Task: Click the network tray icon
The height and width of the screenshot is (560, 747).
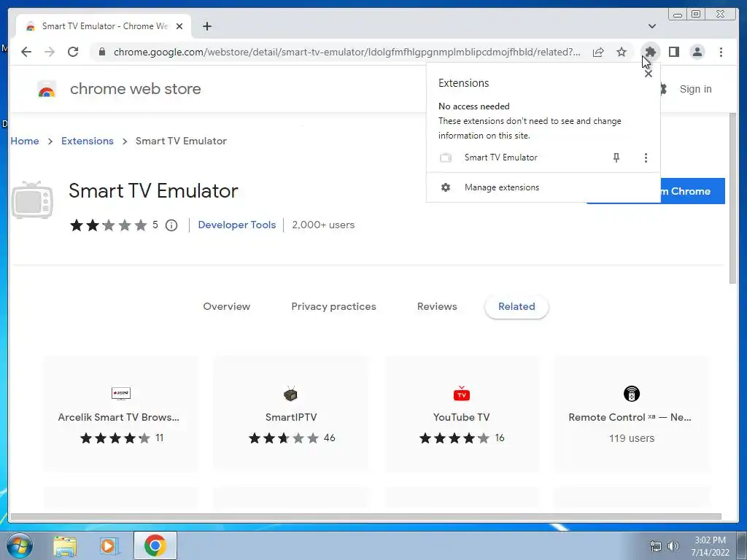Action: (656, 546)
